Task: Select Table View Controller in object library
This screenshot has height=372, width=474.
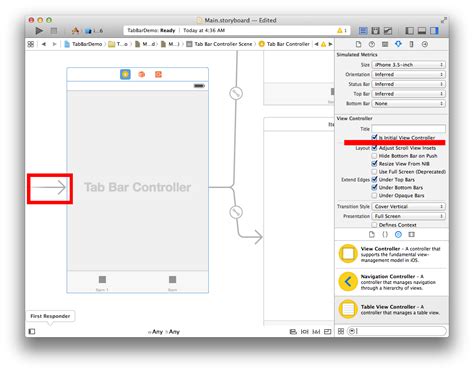Action: click(392, 310)
